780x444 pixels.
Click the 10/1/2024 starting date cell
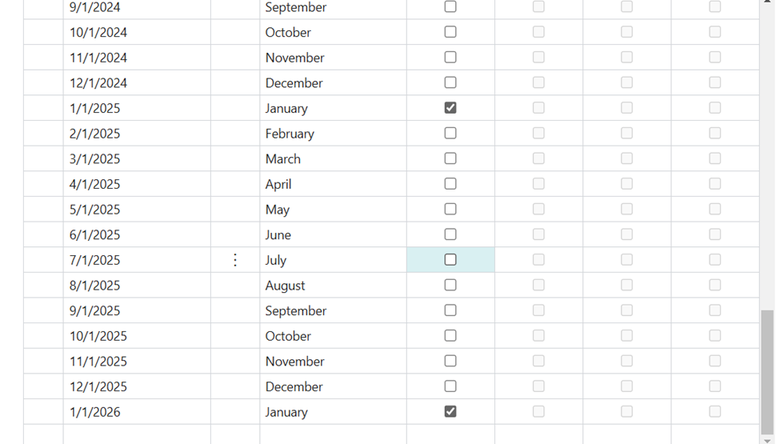coord(137,32)
